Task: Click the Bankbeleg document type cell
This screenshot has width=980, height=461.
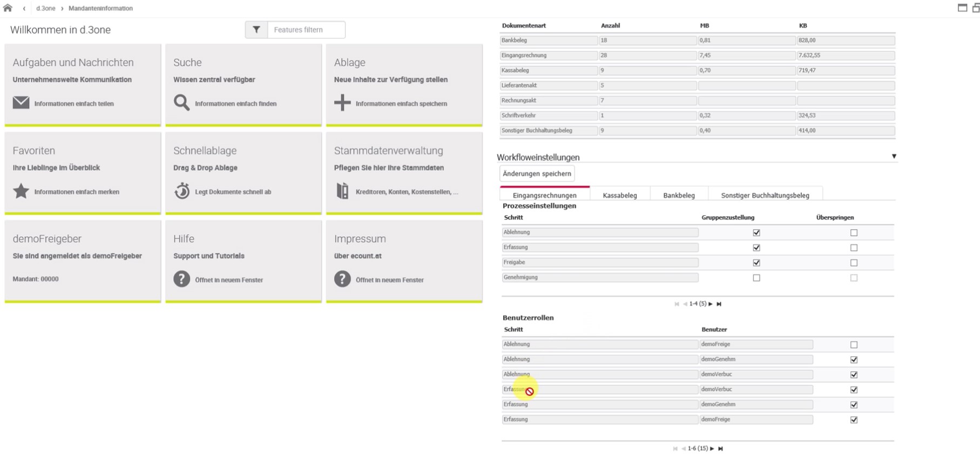Action: (549, 41)
